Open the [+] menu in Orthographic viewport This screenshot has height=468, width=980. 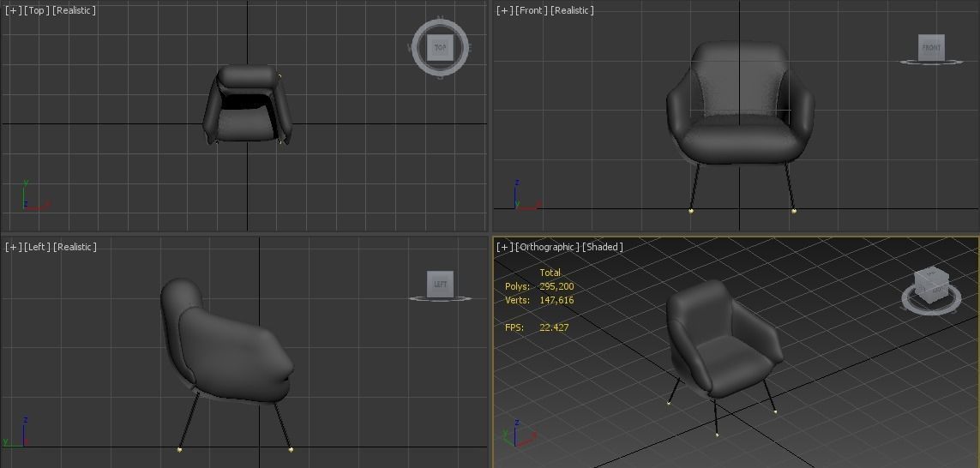coord(505,248)
